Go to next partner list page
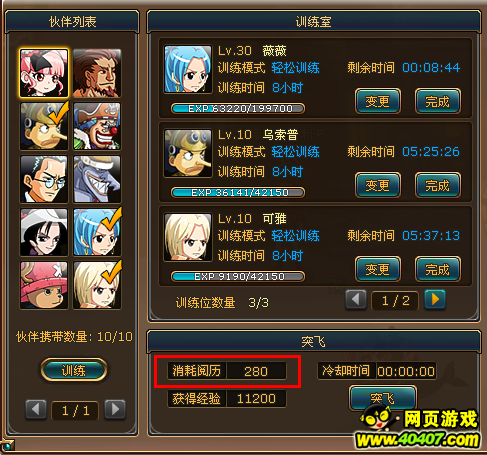 pos(115,409)
